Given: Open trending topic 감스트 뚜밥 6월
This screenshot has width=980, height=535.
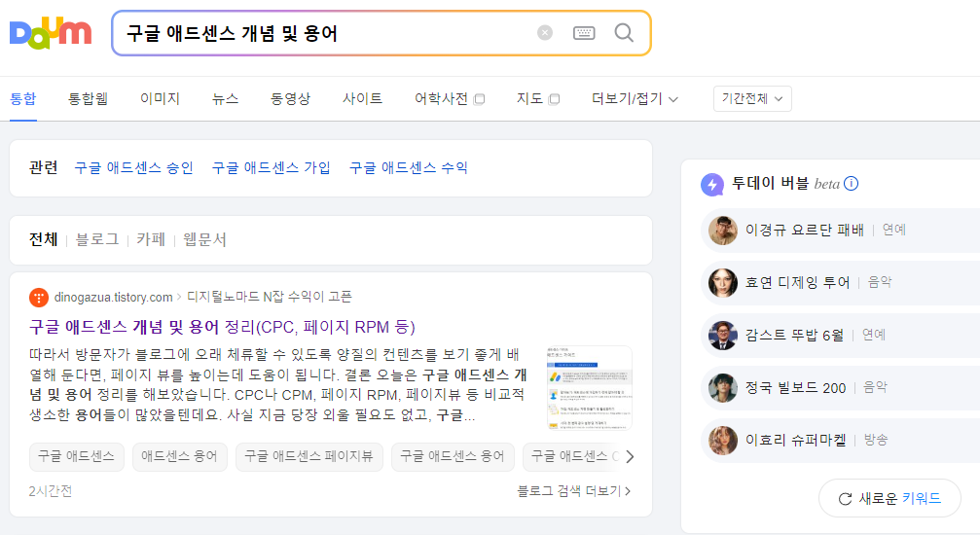Looking at the screenshot, I should pos(794,335).
